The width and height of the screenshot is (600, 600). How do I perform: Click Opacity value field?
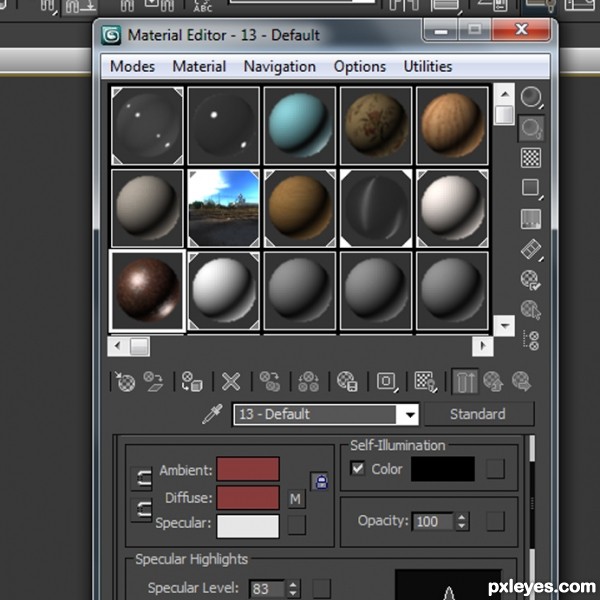(433, 522)
